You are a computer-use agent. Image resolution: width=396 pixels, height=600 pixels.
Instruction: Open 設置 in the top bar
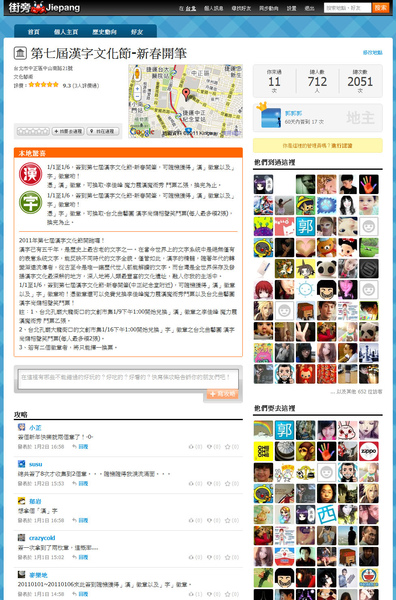point(292,8)
